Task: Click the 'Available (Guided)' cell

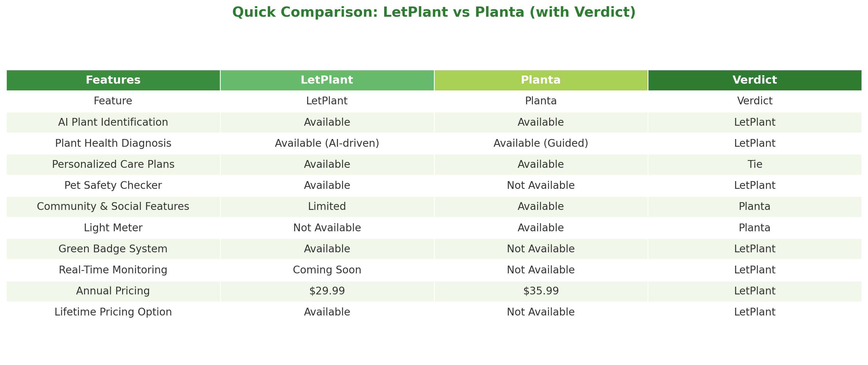Action: click(541, 143)
